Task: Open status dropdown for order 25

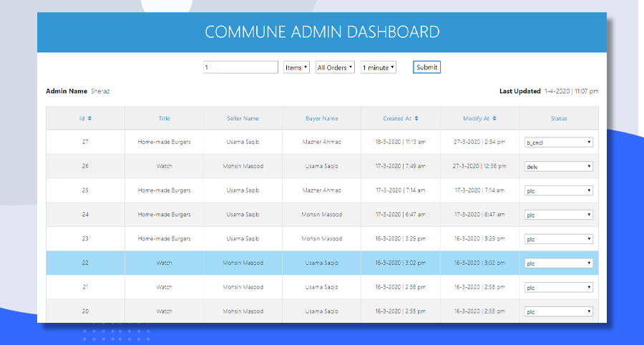Action: coord(559,191)
